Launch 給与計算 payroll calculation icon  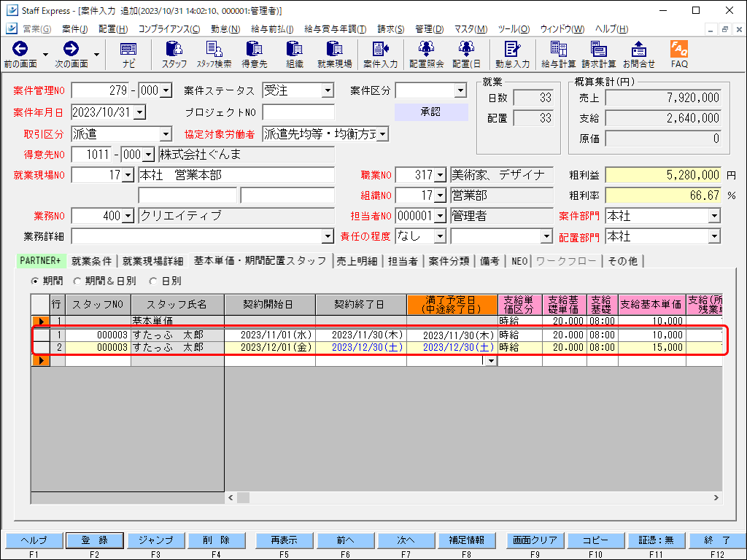click(x=558, y=52)
